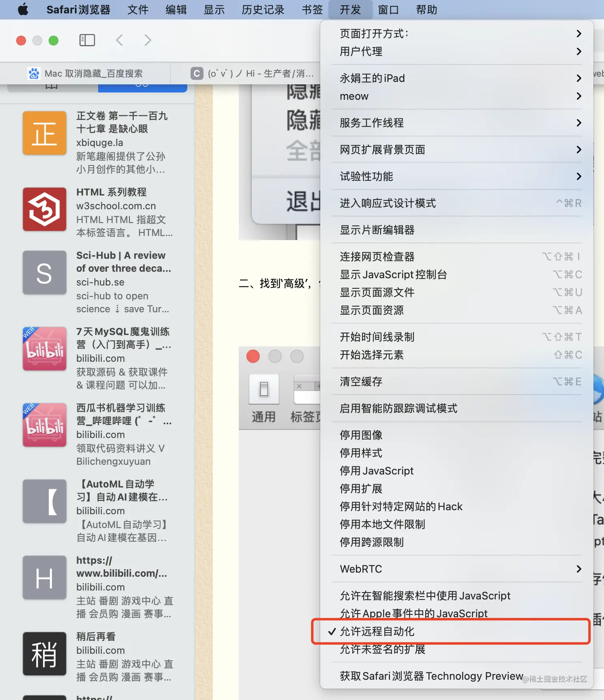Choose 显示页面源文件
This screenshot has height=700, width=604.
[x=457, y=292]
